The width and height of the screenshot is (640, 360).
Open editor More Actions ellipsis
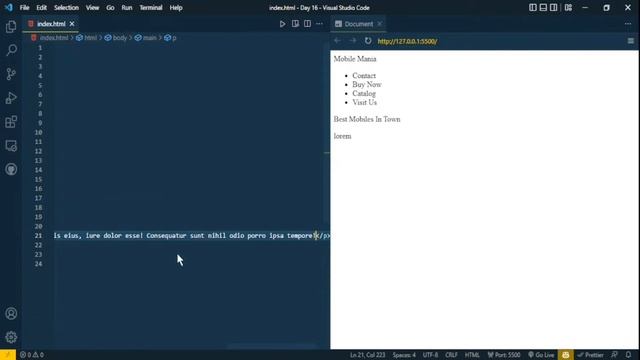(x=320, y=24)
